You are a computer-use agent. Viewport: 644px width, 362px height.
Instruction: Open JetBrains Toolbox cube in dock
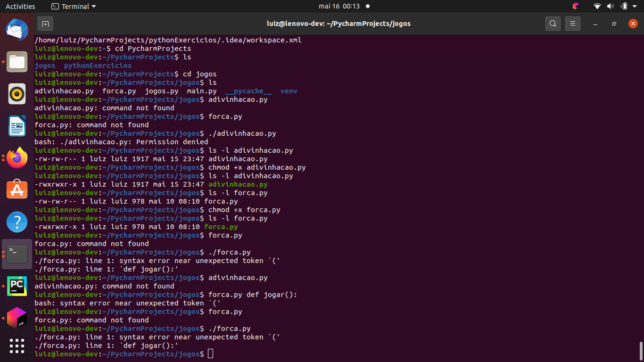pos(17,318)
